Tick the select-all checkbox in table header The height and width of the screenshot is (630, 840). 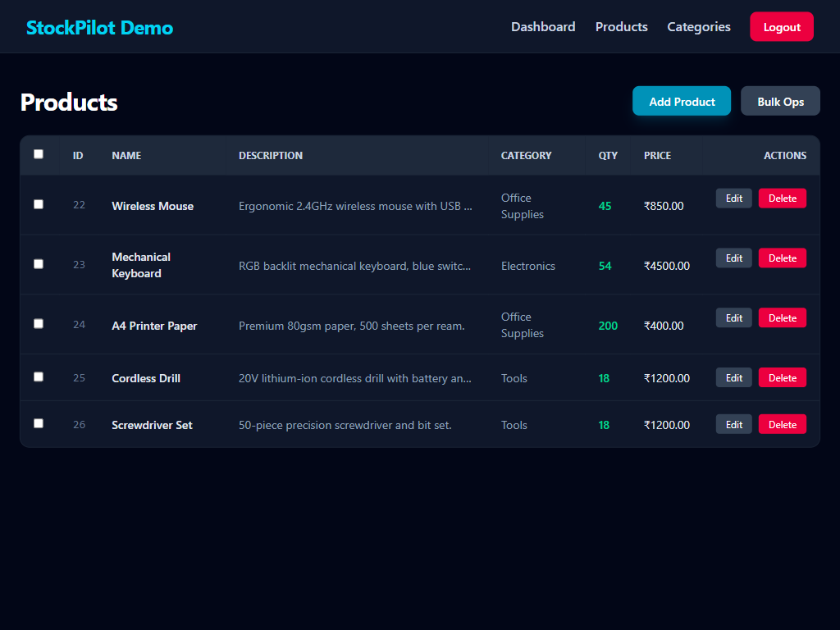coord(39,154)
